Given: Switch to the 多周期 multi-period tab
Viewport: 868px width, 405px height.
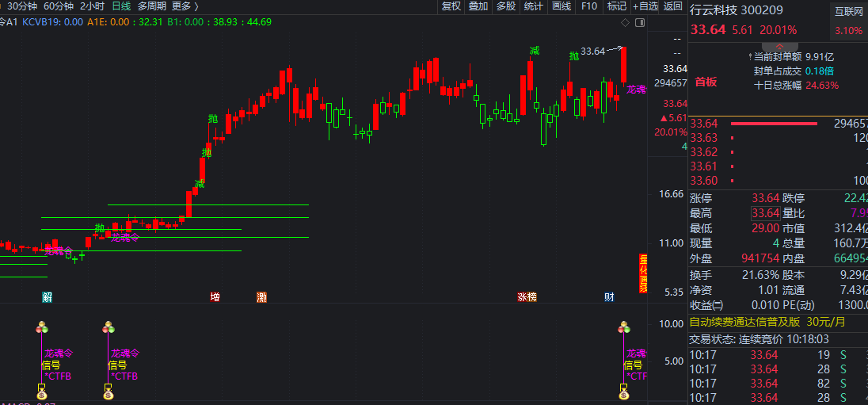Looking at the screenshot, I should pyautogui.click(x=152, y=6).
